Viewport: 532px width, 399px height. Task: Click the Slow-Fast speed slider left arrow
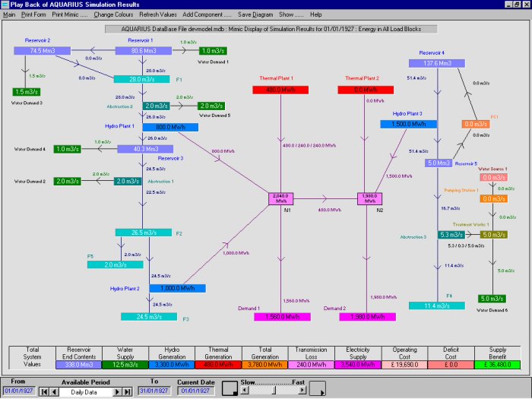point(245,390)
